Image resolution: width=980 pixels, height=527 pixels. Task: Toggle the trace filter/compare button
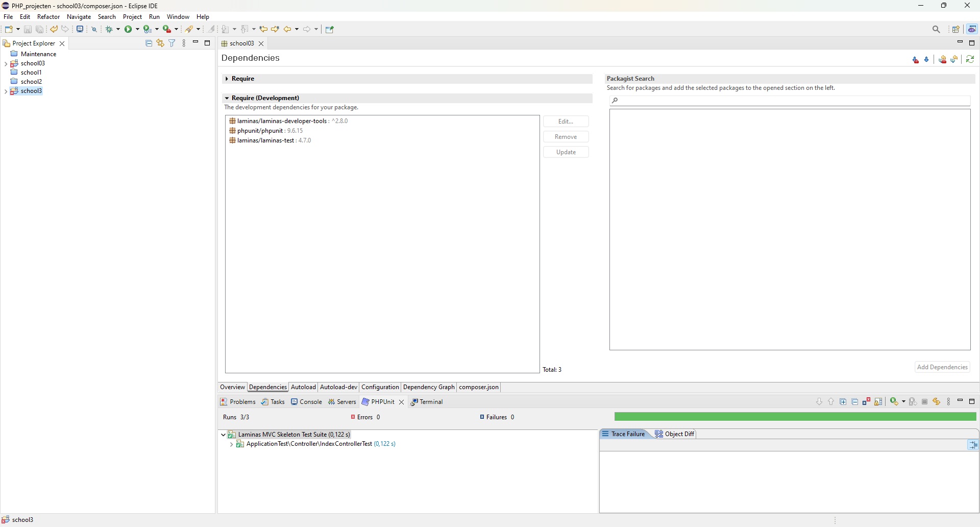(x=973, y=446)
